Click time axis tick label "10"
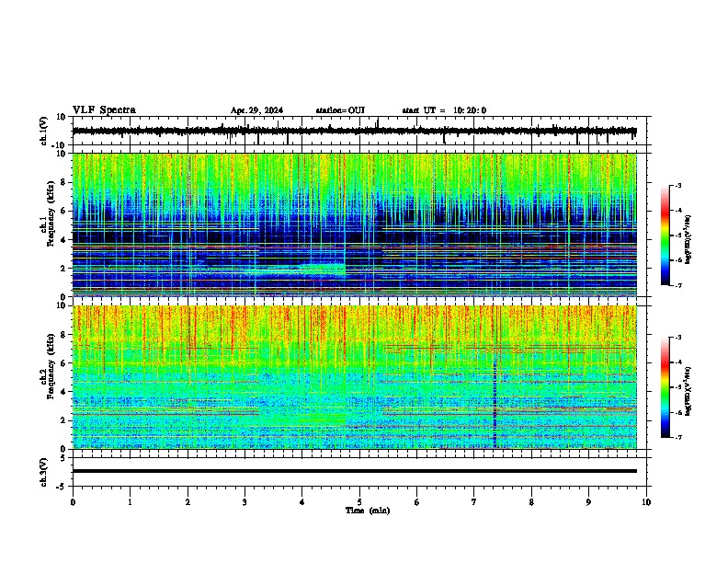The width and height of the screenshot is (728, 563). pyautogui.click(x=646, y=502)
